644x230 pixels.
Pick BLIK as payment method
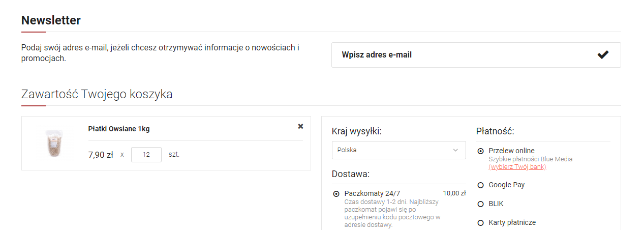[480, 204]
